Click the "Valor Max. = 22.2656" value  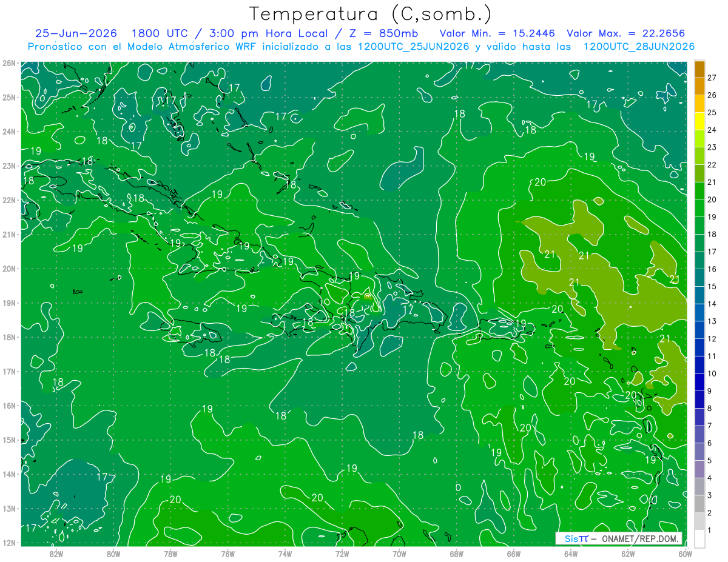(x=627, y=33)
